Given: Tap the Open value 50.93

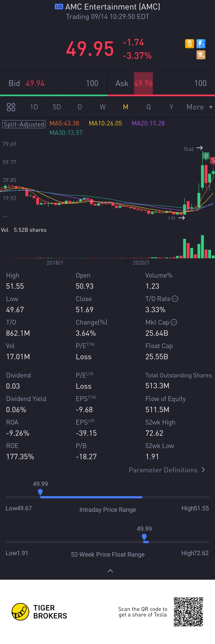Looking at the screenshot, I should (84, 286).
